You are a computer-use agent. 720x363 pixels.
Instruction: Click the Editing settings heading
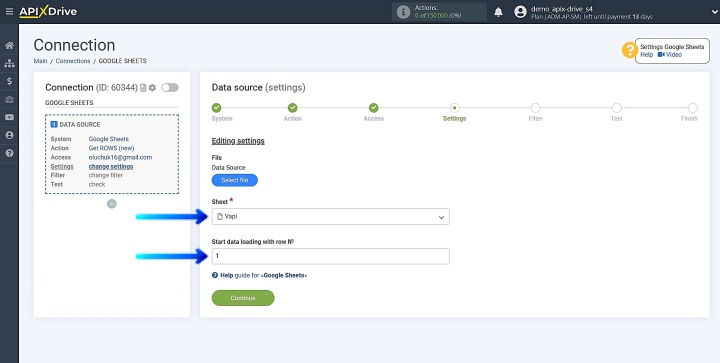click(238, 141)
